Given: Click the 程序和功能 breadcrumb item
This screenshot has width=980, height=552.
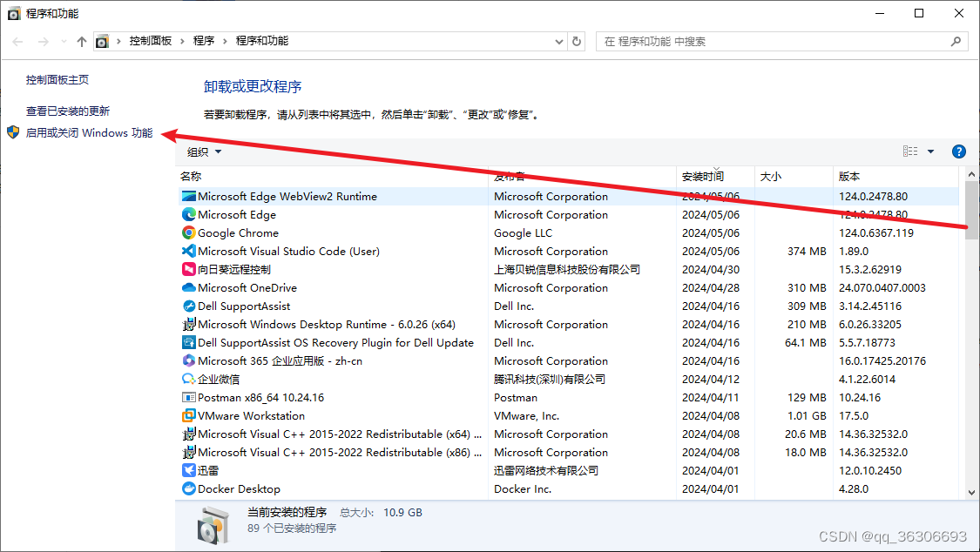Looking at the screenshot, I should (262, 41).
